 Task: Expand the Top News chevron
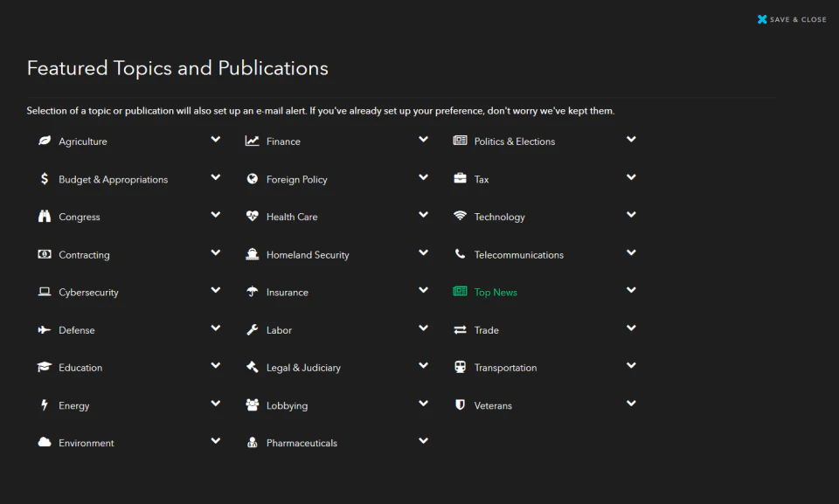click(x=631, y=290)
